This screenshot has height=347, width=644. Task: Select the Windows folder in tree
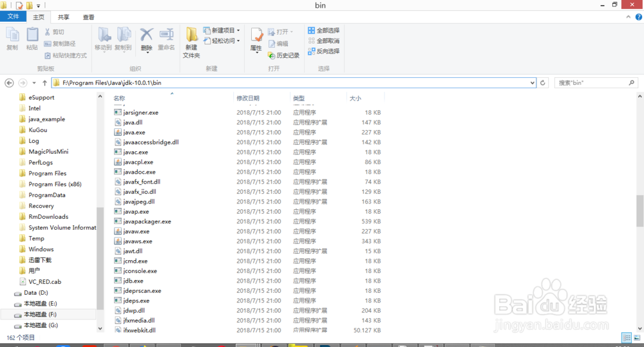(x=41, y=249)
